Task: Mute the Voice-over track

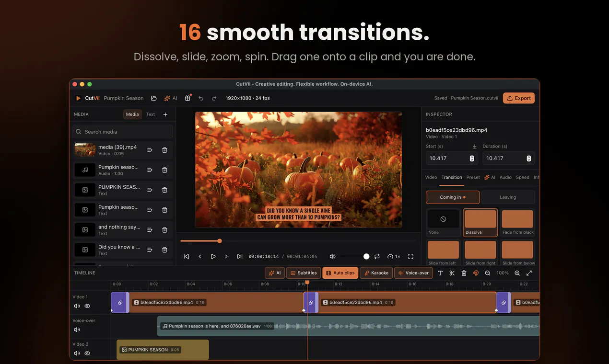Action: (77, 330)
